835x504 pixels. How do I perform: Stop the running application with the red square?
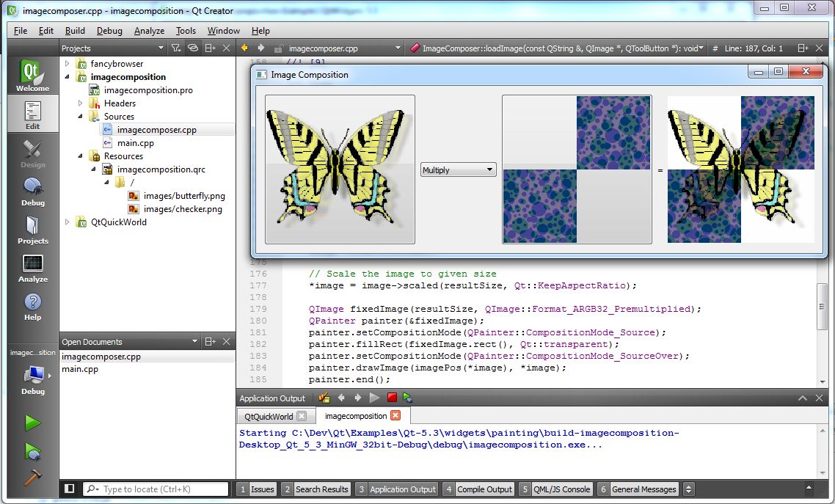tap(392, 397)
